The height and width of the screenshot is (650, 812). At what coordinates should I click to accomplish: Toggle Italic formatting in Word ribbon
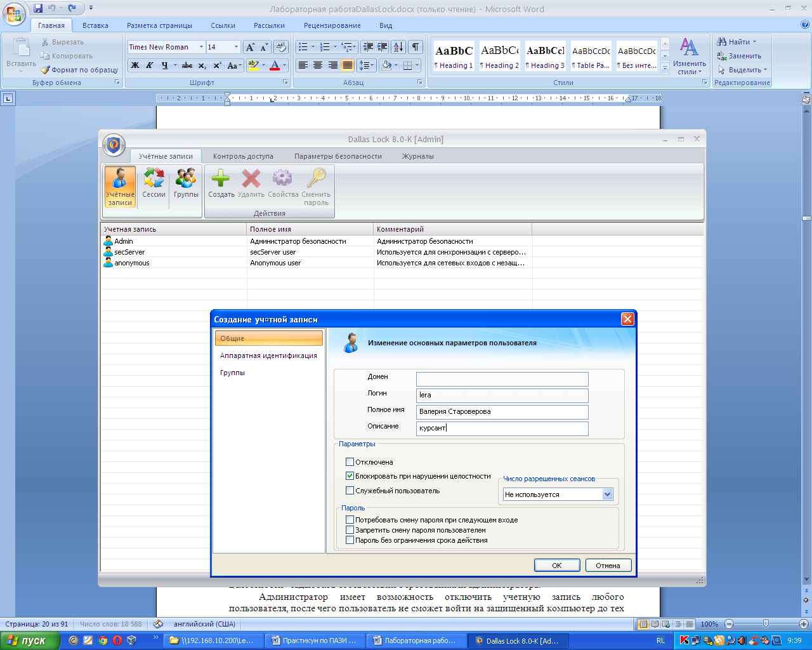150,65
